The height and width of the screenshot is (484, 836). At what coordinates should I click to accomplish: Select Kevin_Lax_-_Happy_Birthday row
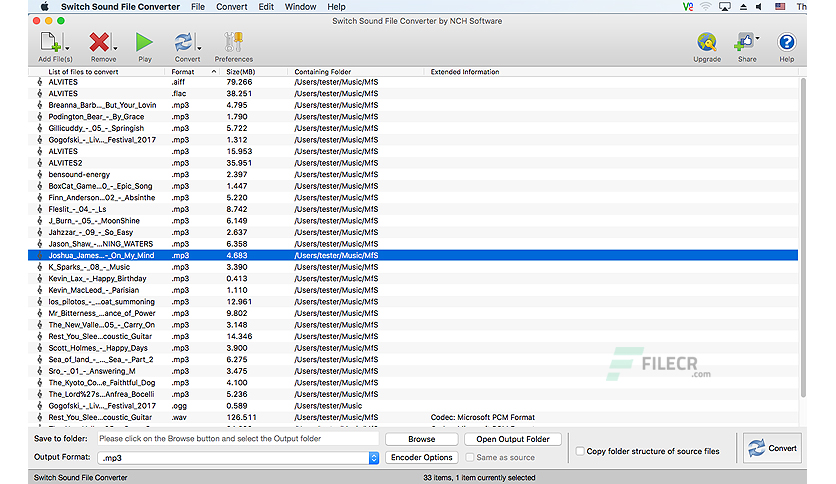[413, 278]
